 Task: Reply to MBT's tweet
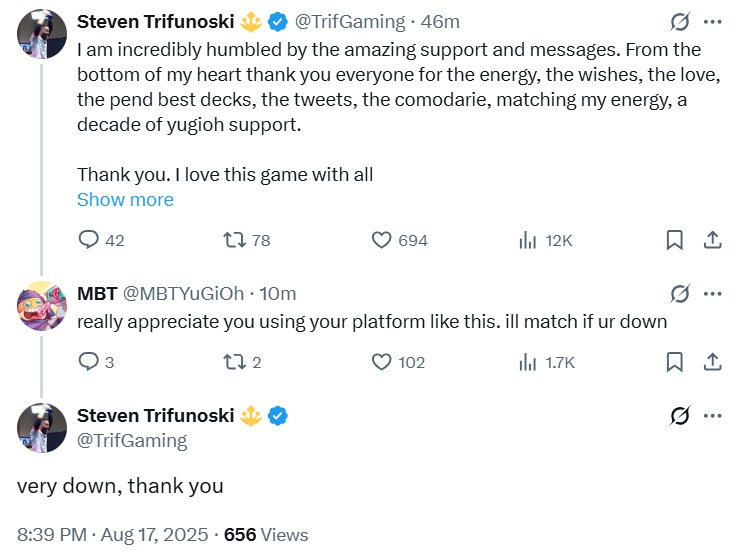point(90,362)
